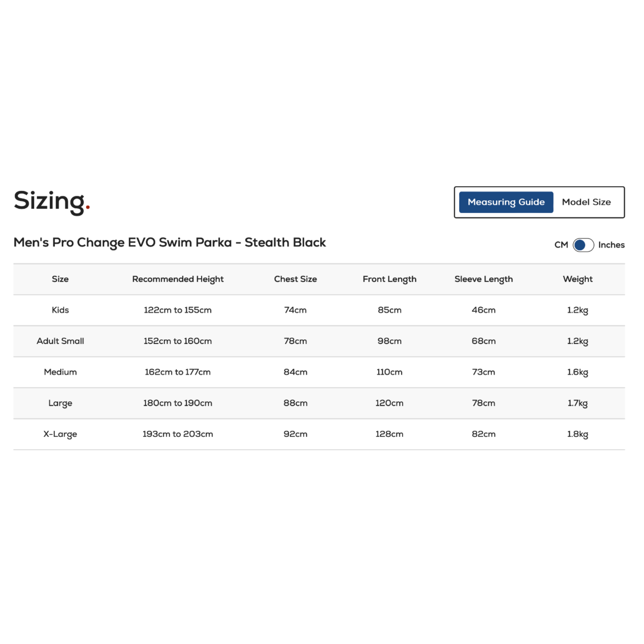The width and height of the screenshot is (644, 644).
Task: Switch to the Measuring Guide tab
Action: [506, 202]
